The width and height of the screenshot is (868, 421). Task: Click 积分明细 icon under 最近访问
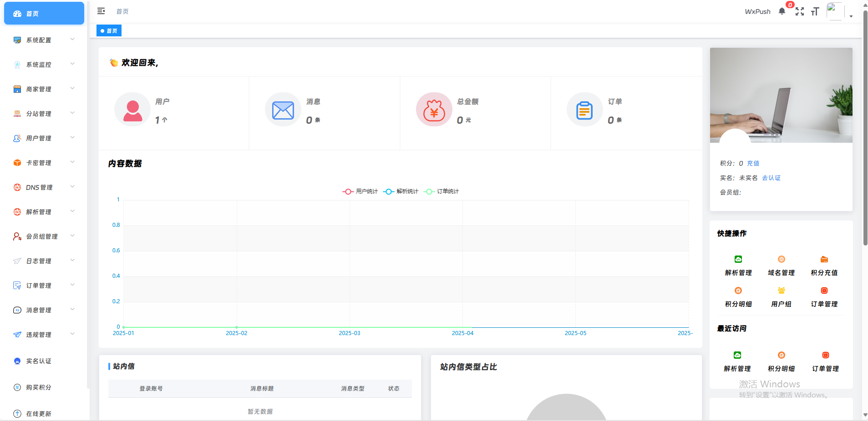click(x=782, y=355)
